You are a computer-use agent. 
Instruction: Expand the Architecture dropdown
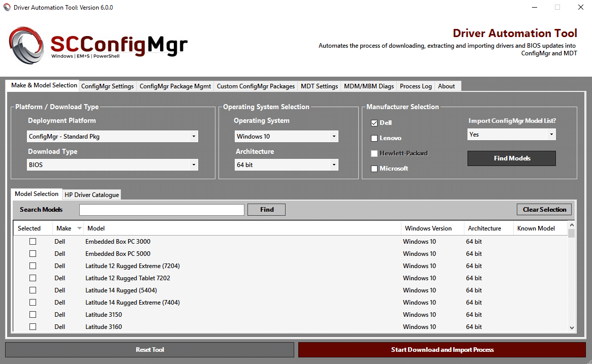pyautogui.click(x=287, y=164)
